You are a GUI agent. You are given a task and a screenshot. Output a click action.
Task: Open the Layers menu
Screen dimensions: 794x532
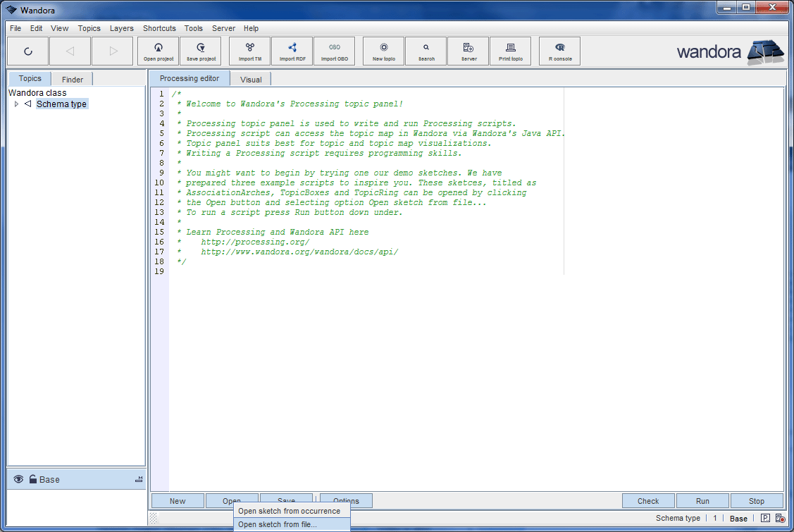121,28
